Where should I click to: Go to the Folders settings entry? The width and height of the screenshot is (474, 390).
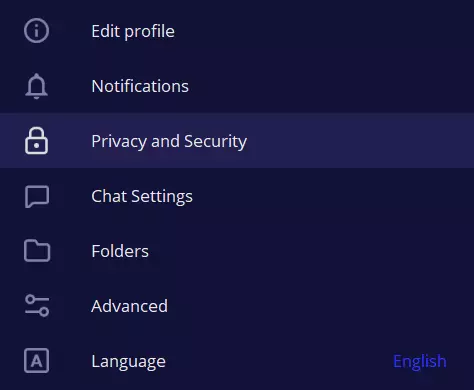coord(120,251)
